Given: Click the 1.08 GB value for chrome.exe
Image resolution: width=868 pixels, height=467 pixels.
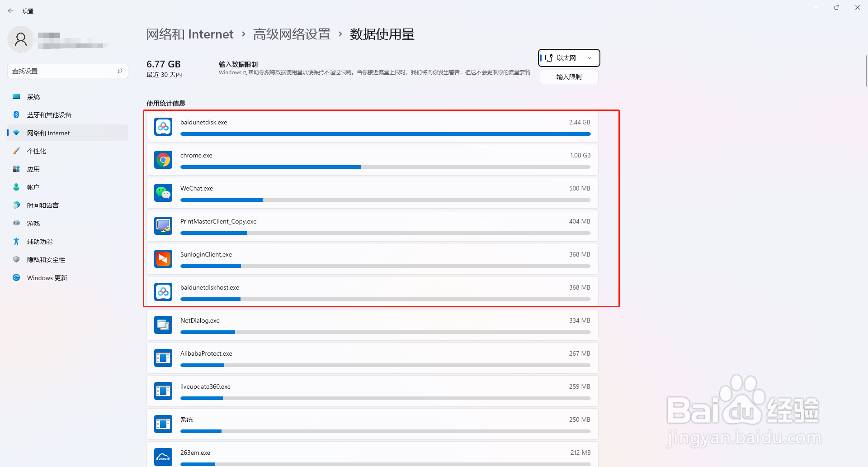Looking at the screenshot, I should (580, 155).
